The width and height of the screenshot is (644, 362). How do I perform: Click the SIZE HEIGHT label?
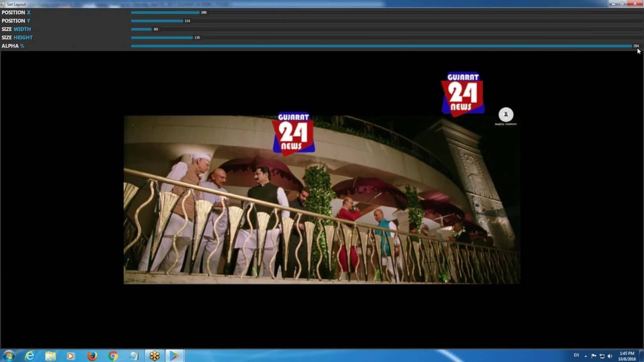[x=17, y=37]
